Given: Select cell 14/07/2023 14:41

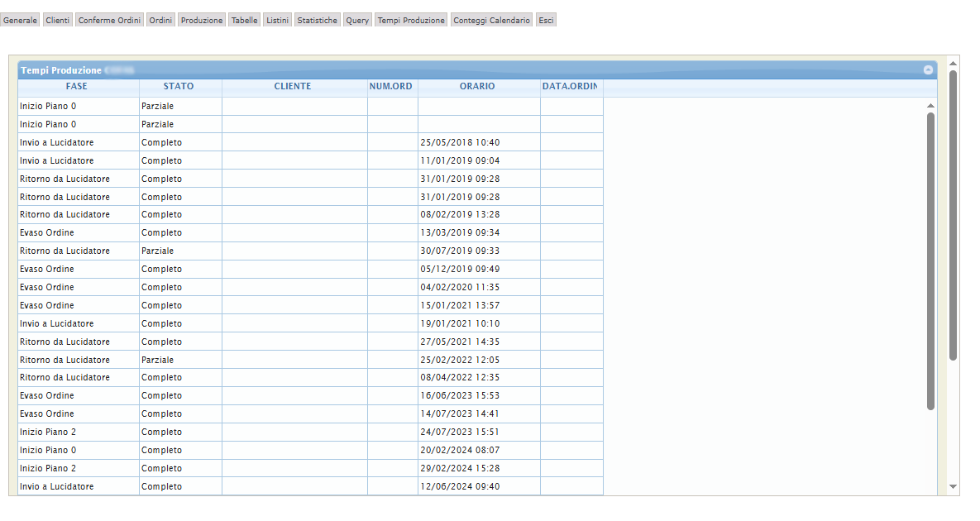Looking at the screenshot, I should coord(479,413).
